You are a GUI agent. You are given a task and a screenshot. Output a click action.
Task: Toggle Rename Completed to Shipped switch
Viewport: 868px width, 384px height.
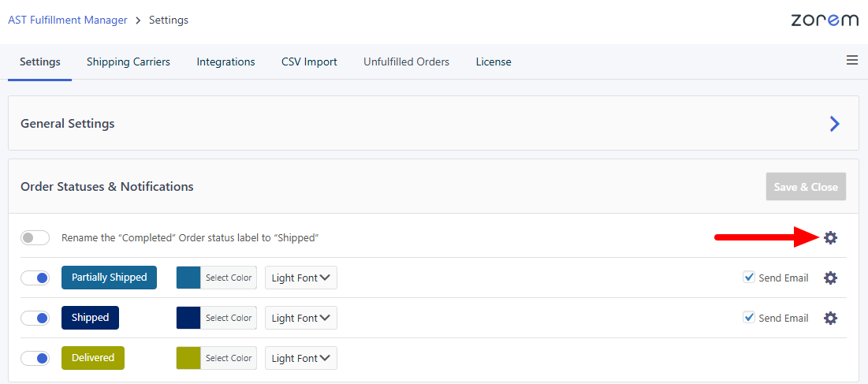click(35, 237)
